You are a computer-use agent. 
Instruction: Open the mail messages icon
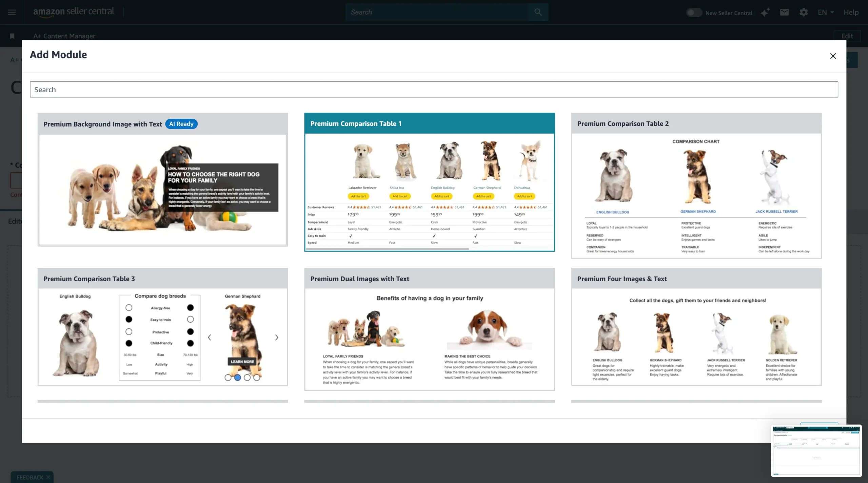tap(784, 13)
